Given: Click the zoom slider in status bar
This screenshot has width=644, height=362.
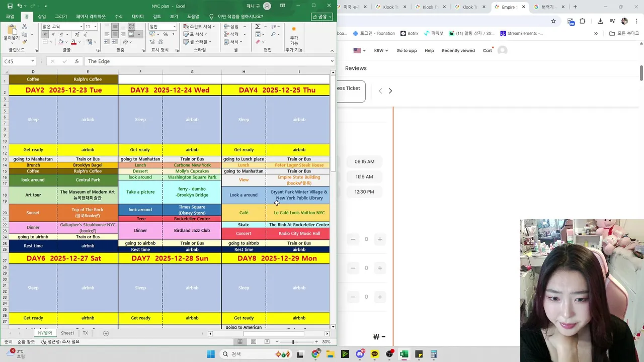Looking at the screenshot, I should (x=293, y=342).
